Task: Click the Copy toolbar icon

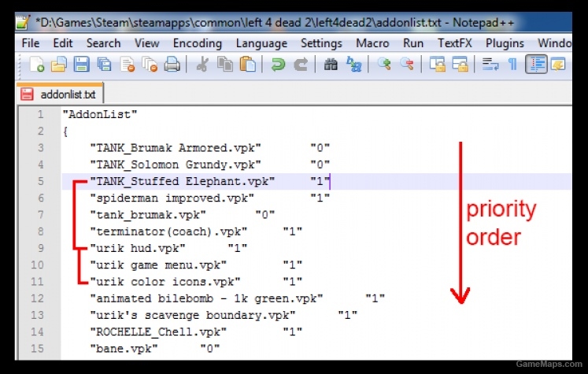Action: click(x=225, y=64)
